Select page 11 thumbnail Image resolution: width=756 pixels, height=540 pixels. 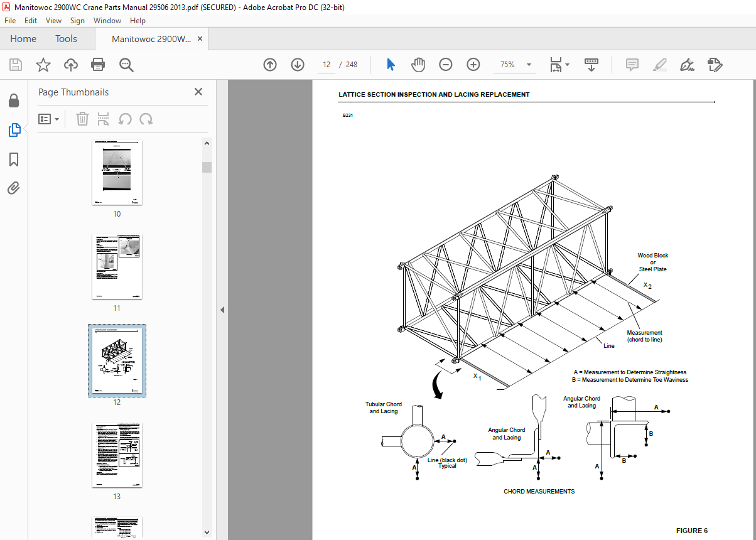click(117, 267)
